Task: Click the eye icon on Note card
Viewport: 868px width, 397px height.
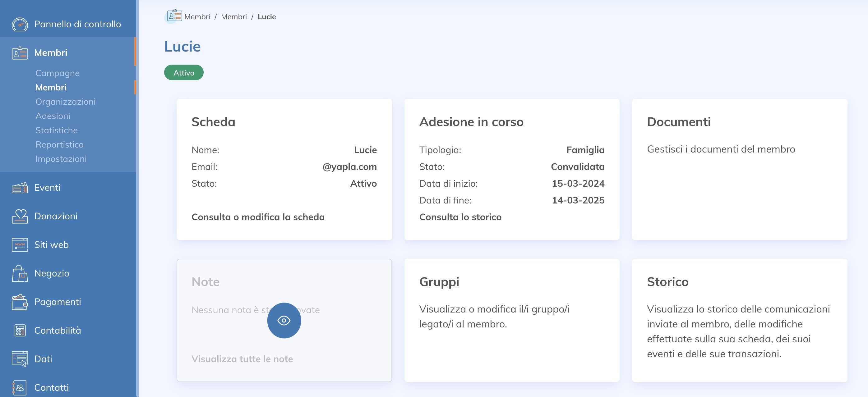Action: (284, 320)
